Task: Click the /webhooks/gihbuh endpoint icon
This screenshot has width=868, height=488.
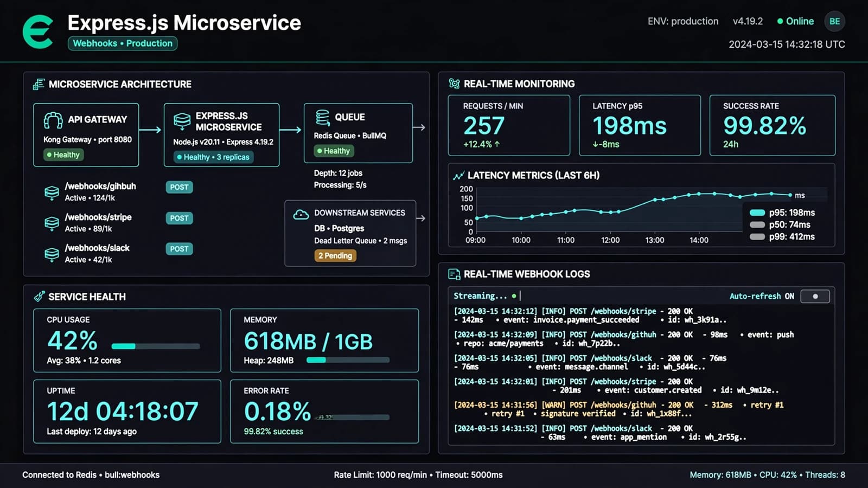Action: pos(52,192)
